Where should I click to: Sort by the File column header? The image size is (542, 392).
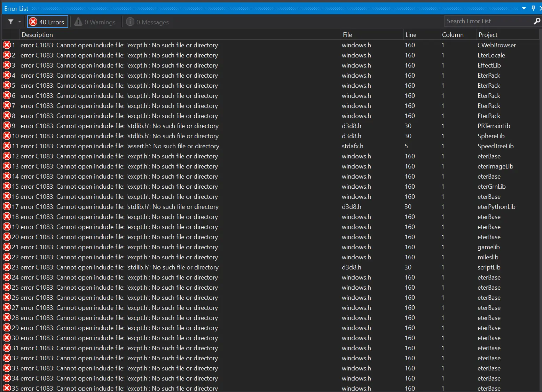click(x=347, y=34)
